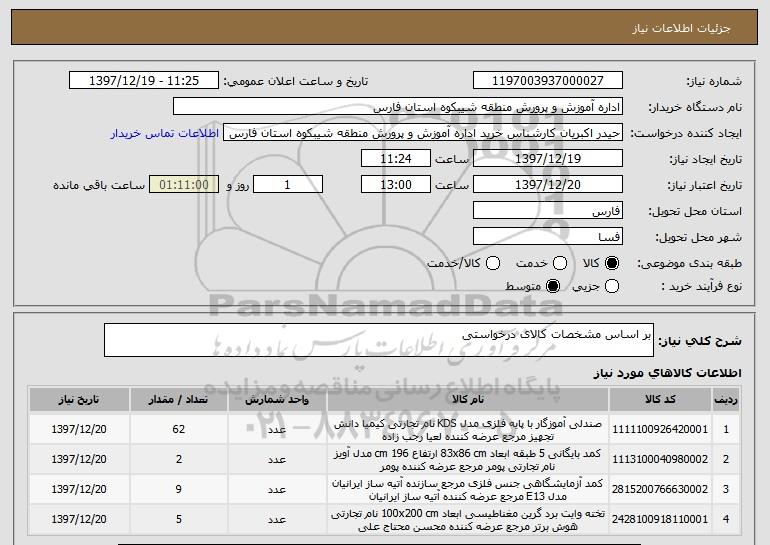Image resolution: width=770 pixels, height=545 pixels.
Task: Click quantity 62 in row 1
Action: (178, 430)
